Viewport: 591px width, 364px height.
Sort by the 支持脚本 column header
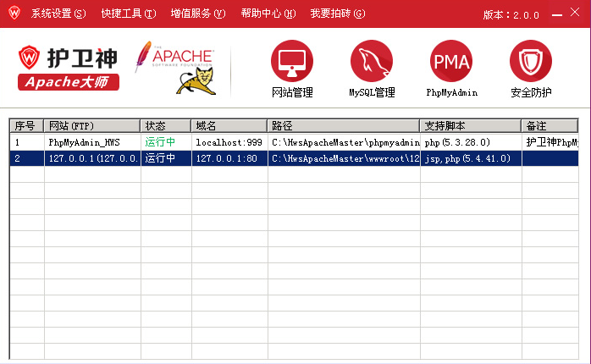click(x=471, y=126)
